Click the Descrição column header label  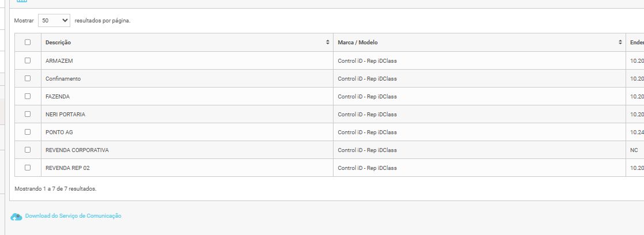[x=58, y=43]
